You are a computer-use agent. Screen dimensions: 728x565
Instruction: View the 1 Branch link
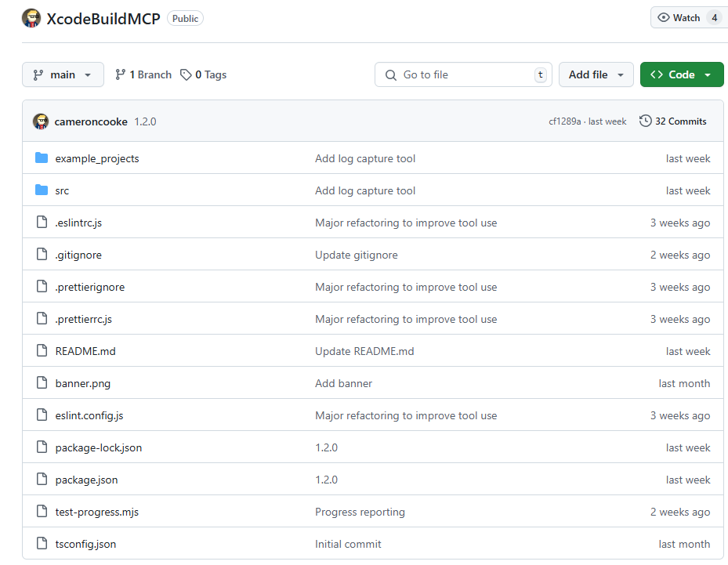pyautogui.click(x=143, y=74)
